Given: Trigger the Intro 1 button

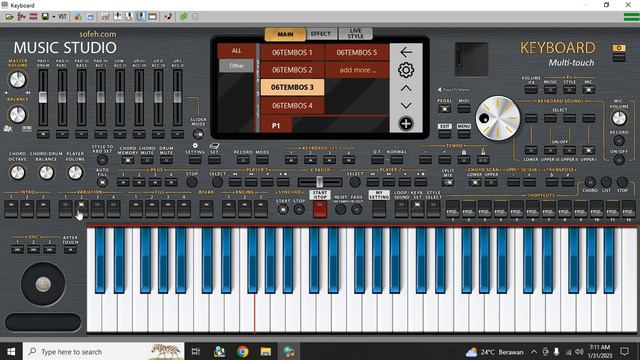Looking at the screenshot, I should coord(11,209).
